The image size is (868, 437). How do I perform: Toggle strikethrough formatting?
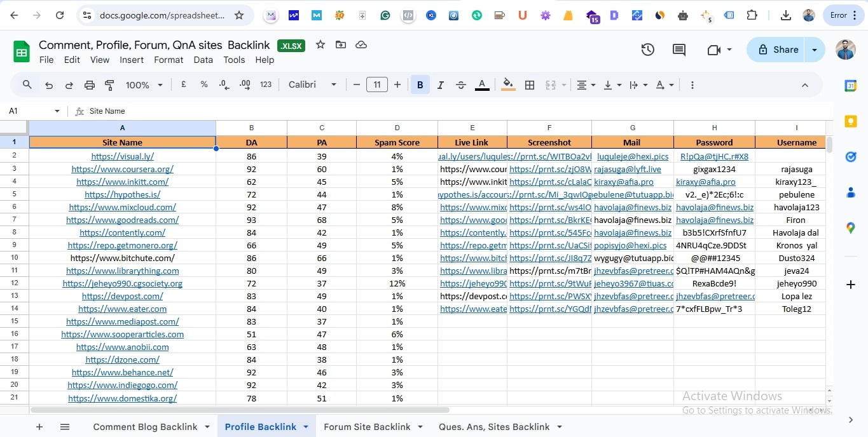pos(461,85)
